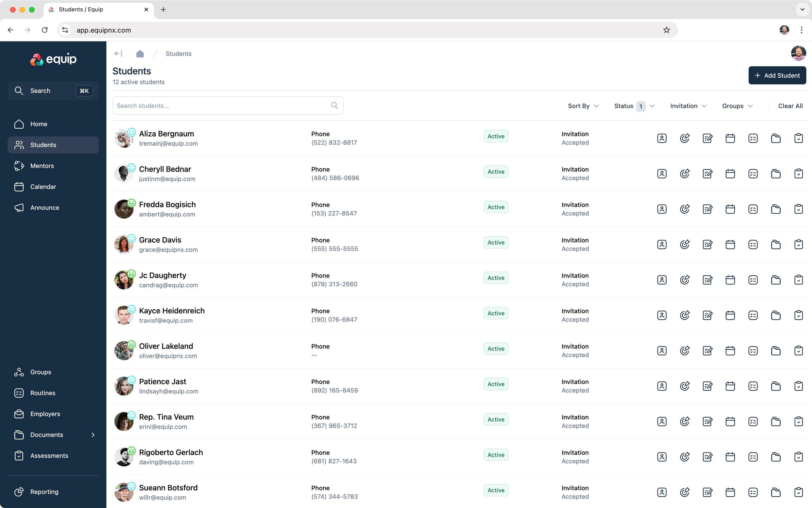This screenshot has height=508, width=812.
Task: Select the Announce megaphone icon in sidebar
Action: pos(19,208)
